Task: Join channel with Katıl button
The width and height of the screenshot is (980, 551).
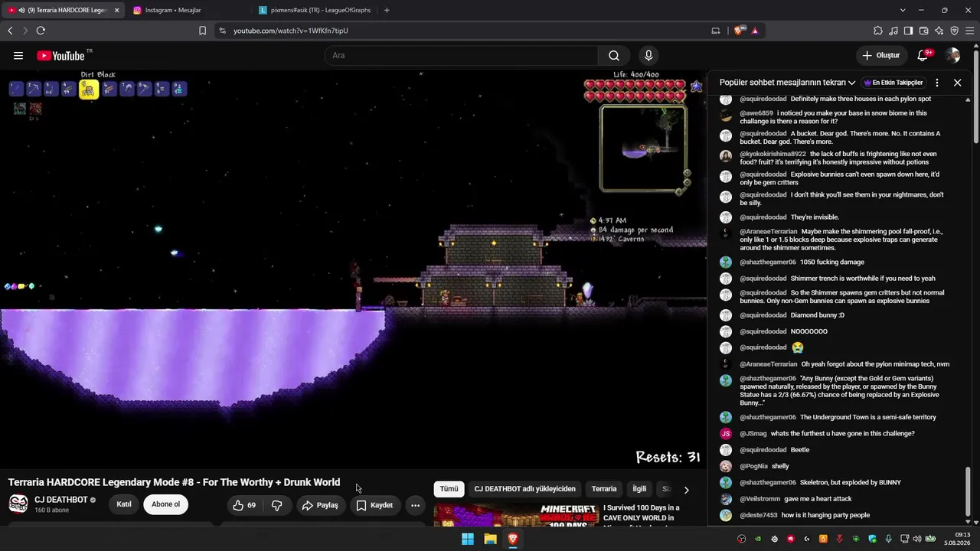Action: [x=124, y=505]
